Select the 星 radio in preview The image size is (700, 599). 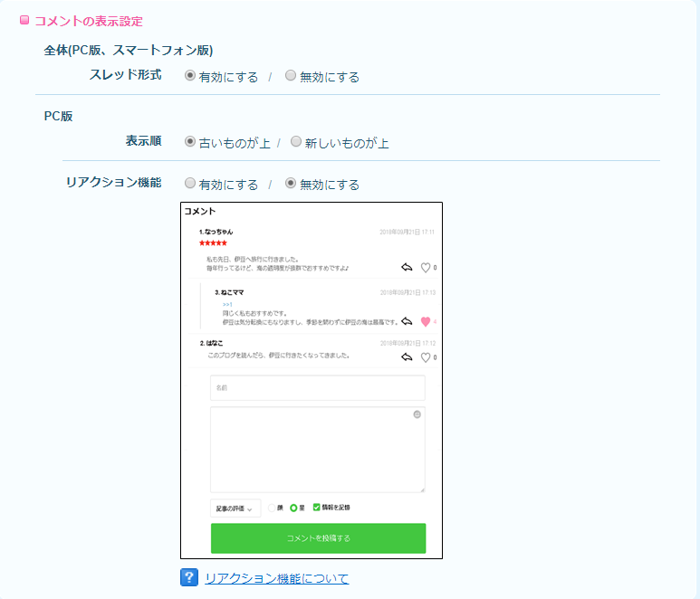pyautogui.click(x=293, y=508)
